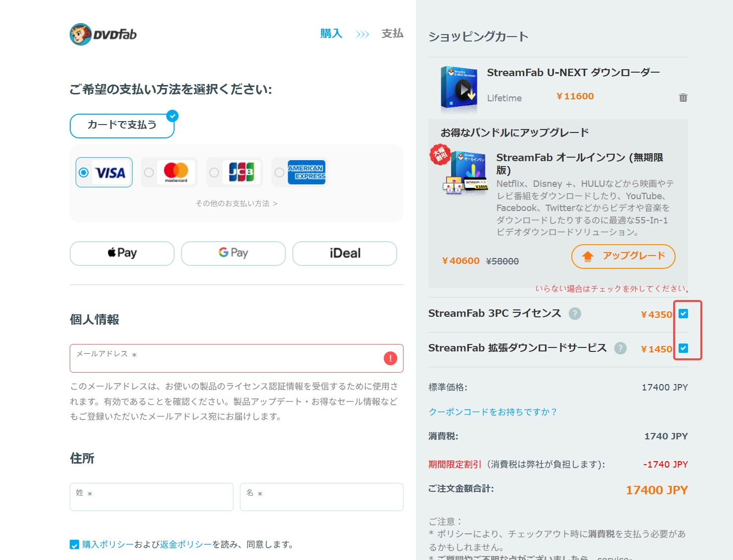Select Mastercard radio button
This screenshot has width=733, height=560.
(x=149, y=172)
